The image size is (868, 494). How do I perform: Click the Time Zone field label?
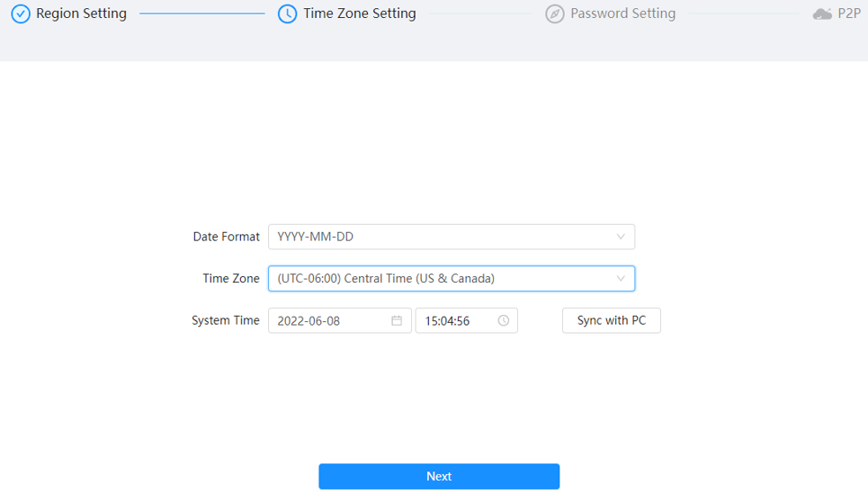tap(231, 279)
